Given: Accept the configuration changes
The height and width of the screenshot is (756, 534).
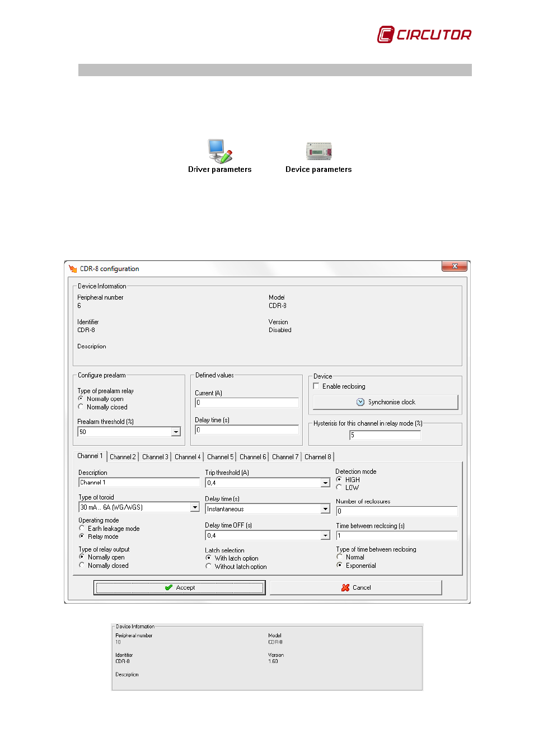Looking at the screenshot, I should [x=180, y=587].
